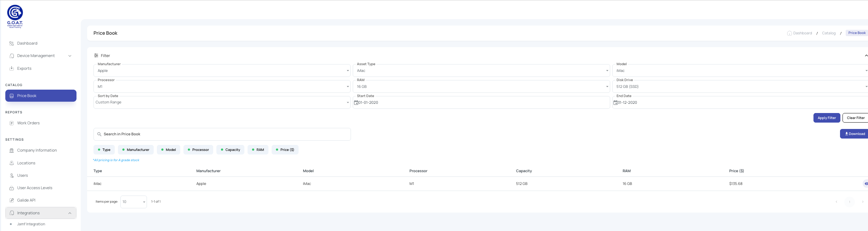Toggle the Price ($) column chip
The height and width of the screenshot is (231, 868).
pos(285,150)
